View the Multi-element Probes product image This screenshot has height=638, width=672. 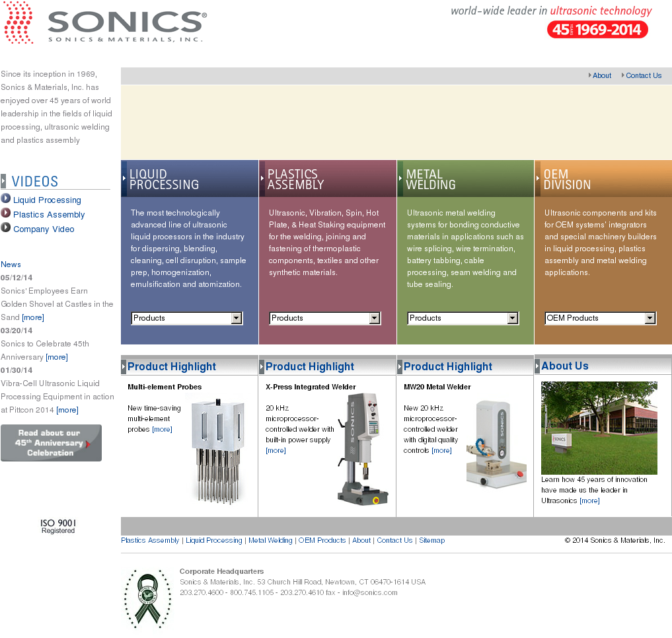click(218, 451)
